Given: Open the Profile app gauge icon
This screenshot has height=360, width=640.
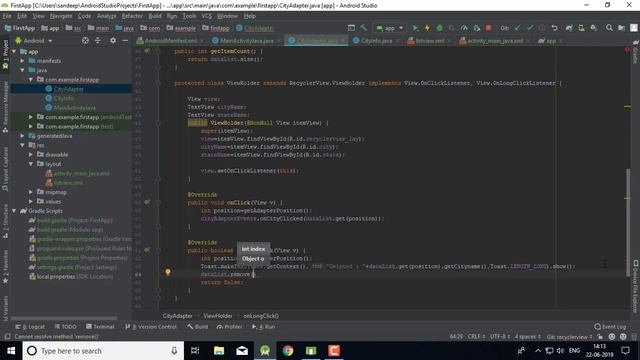Looking at the screenshot, I should coord(464,28).
